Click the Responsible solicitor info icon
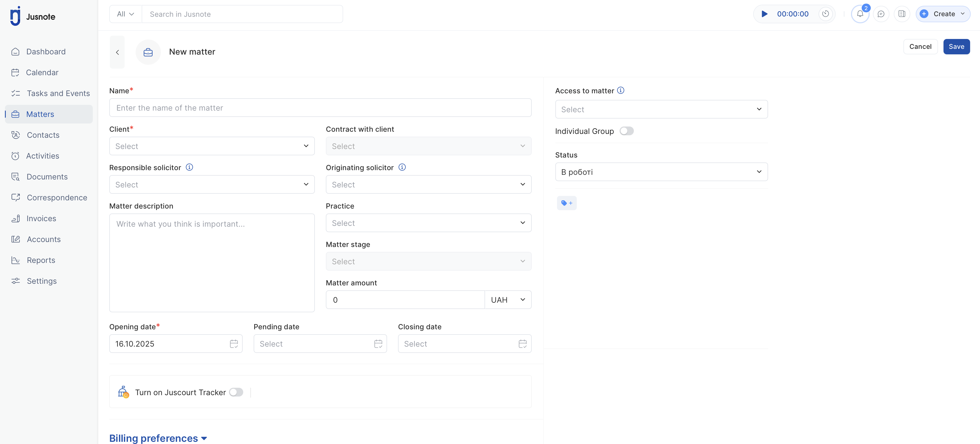 (x=189, y=167)
